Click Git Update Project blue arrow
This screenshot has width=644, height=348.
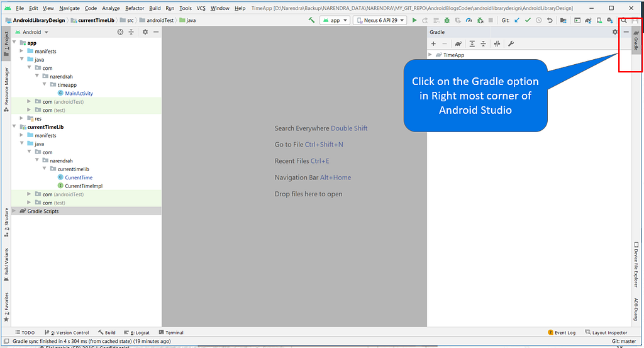pyautogui.click(x=517, y=20)
